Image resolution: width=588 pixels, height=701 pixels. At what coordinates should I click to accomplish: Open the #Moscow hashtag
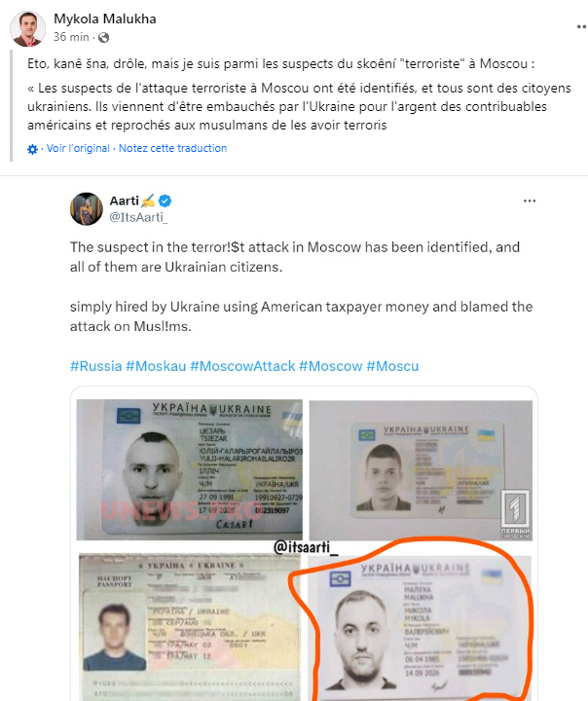pos(330,366)
